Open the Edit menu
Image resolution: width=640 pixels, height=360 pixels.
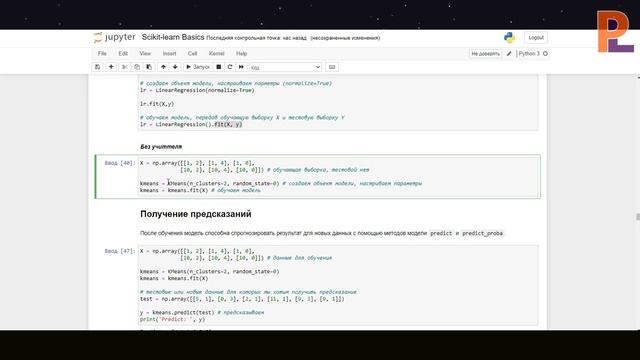click(x=123, y=53)
